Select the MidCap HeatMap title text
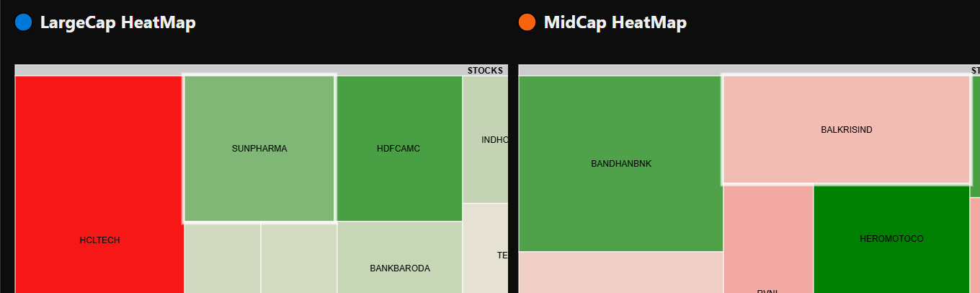This screenshot has width=980, height=293. pos(615,22)
